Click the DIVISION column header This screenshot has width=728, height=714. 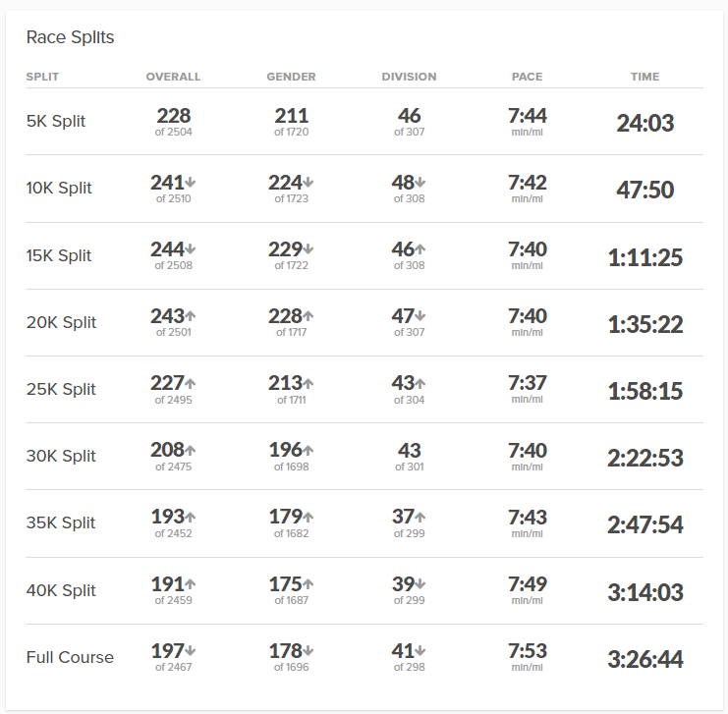pos(409,77)
